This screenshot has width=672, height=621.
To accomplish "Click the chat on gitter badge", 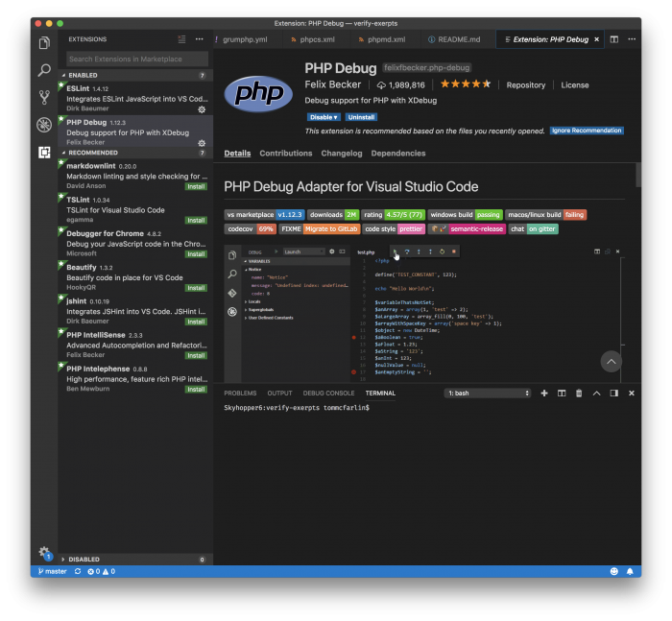I will [x=534, y=228].
